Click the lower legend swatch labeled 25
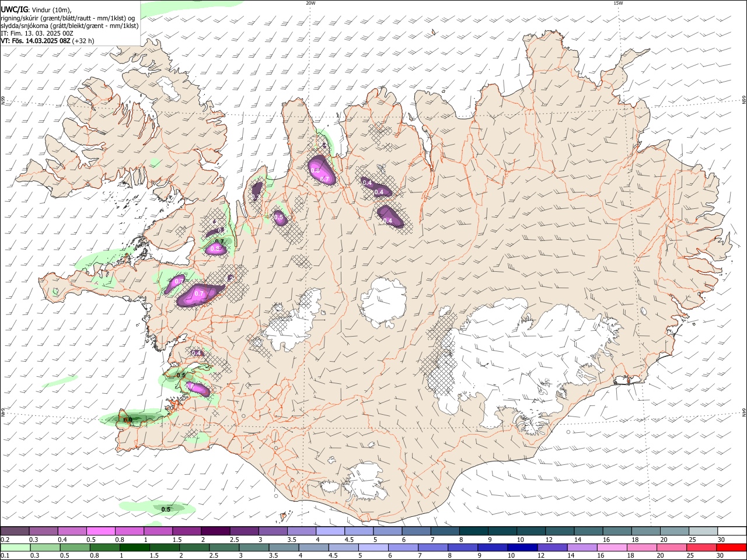747x560 pixels. [x=701, y=548]
